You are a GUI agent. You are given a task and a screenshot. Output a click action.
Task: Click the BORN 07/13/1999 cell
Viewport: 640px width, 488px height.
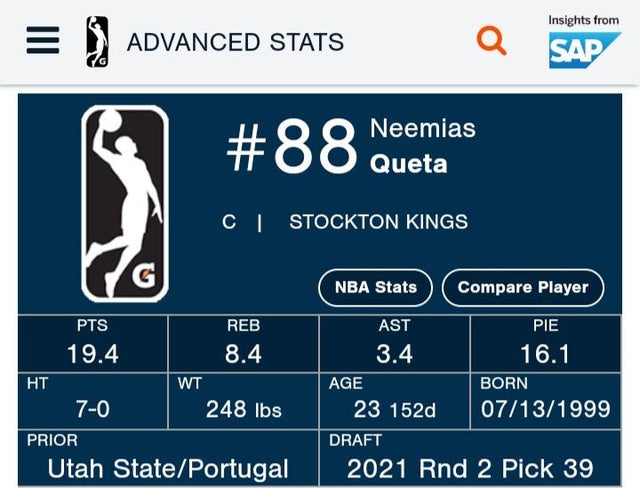546,399
